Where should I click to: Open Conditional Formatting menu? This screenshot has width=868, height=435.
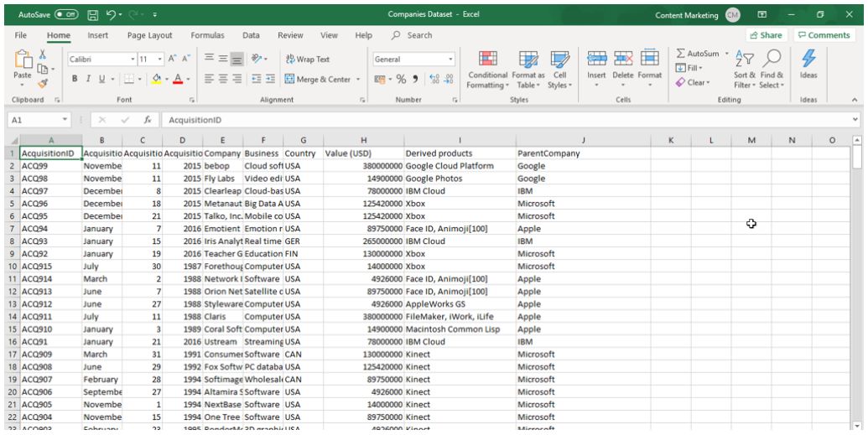pyautogui.click(x=487, y=70)
